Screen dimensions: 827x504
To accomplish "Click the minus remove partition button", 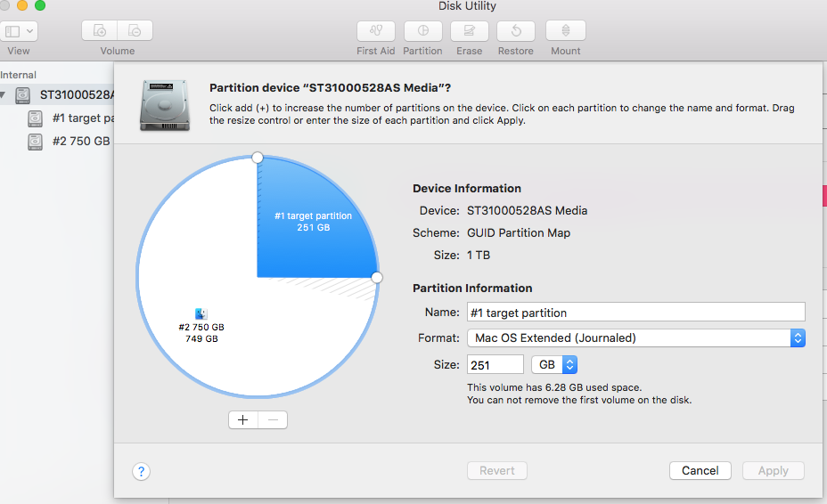I will (273, 419).
